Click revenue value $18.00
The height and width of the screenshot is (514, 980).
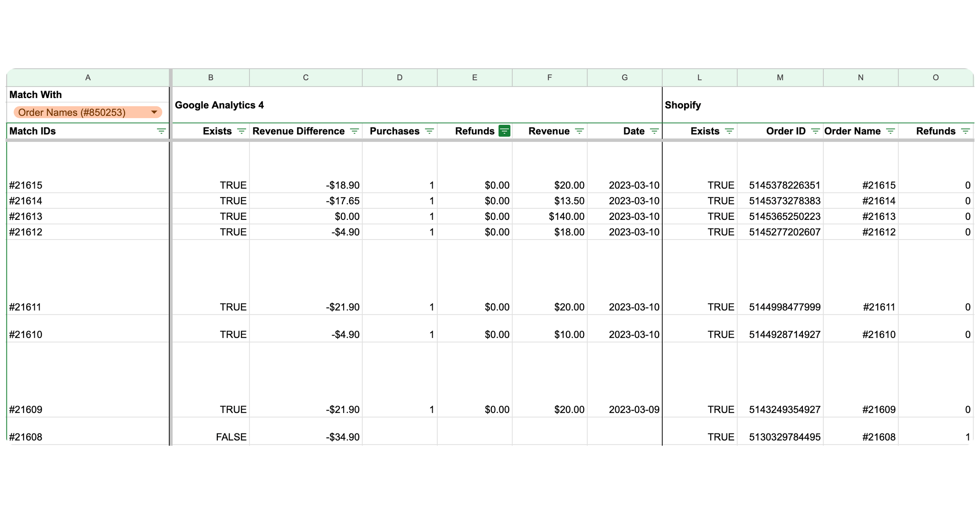pyautogui.click(x=569, y=232)
